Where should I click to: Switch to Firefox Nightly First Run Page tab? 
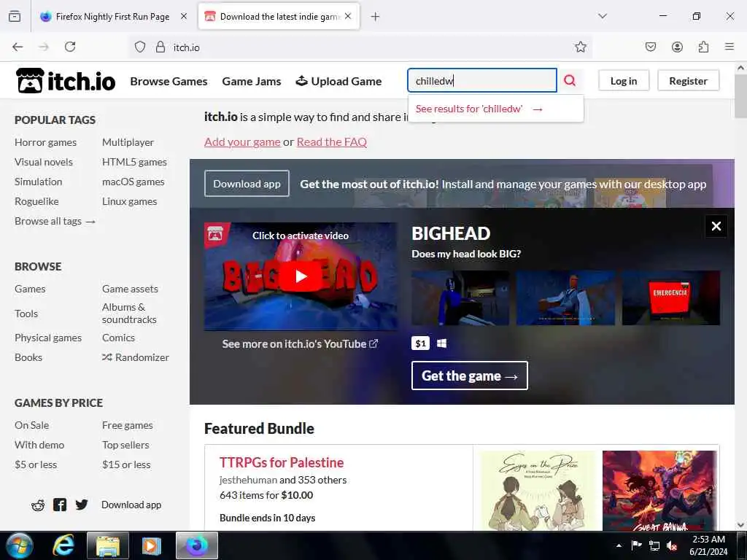(x=112, y=17)
